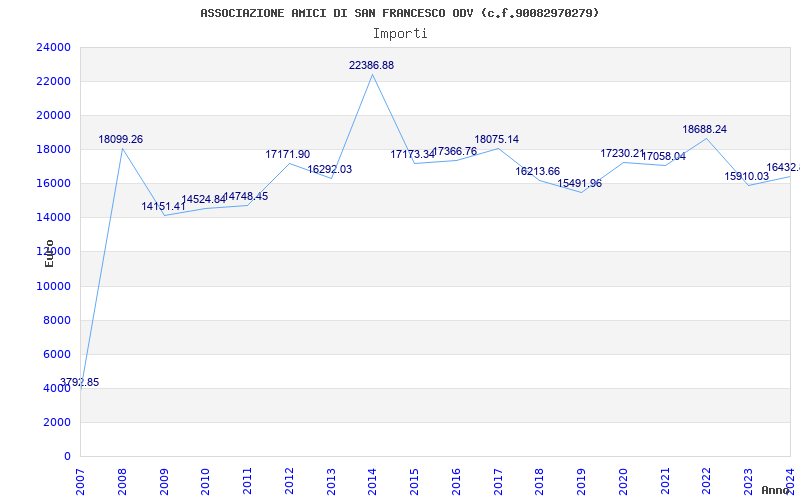Select the 17230.21 data label
The width and height of the screenshot is (800, 500).
[x=622, y=154]
